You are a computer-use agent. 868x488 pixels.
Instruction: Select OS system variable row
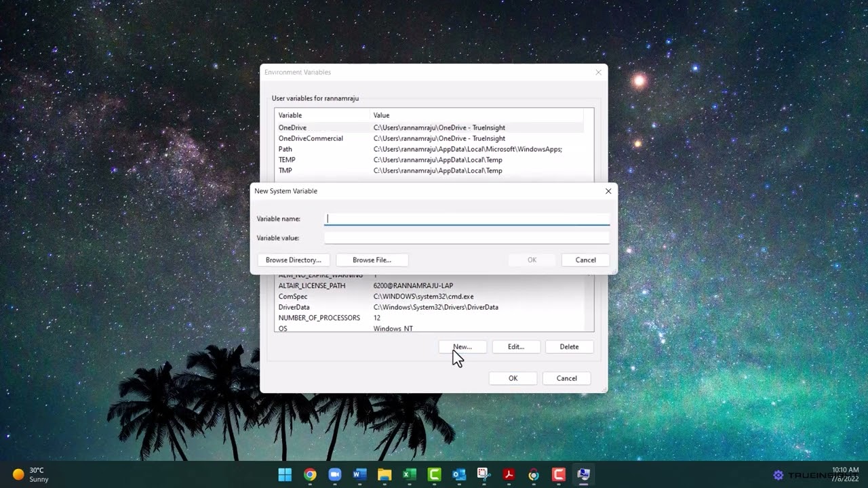pos(429,328)
